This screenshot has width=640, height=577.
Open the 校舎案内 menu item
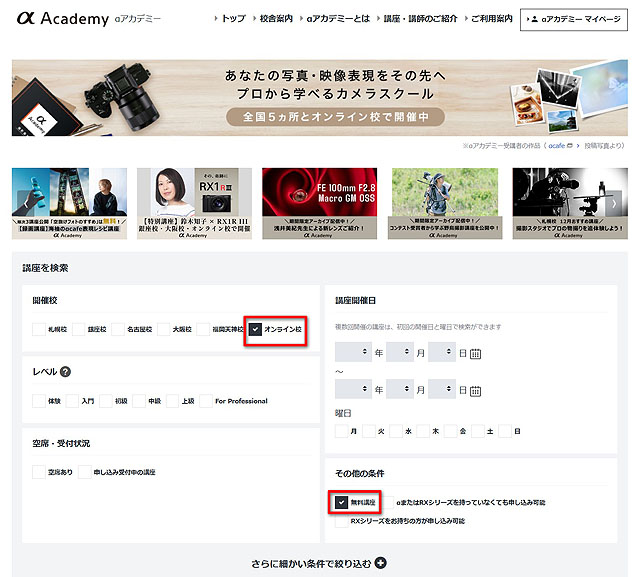pyautogui.click(x=277, y=19)
